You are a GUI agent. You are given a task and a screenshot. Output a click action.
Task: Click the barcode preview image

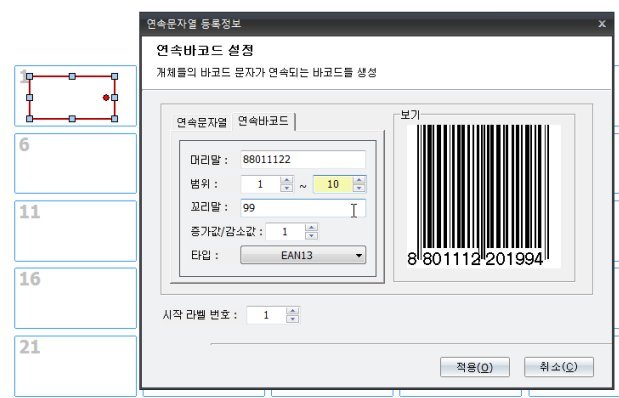(484, 196)
